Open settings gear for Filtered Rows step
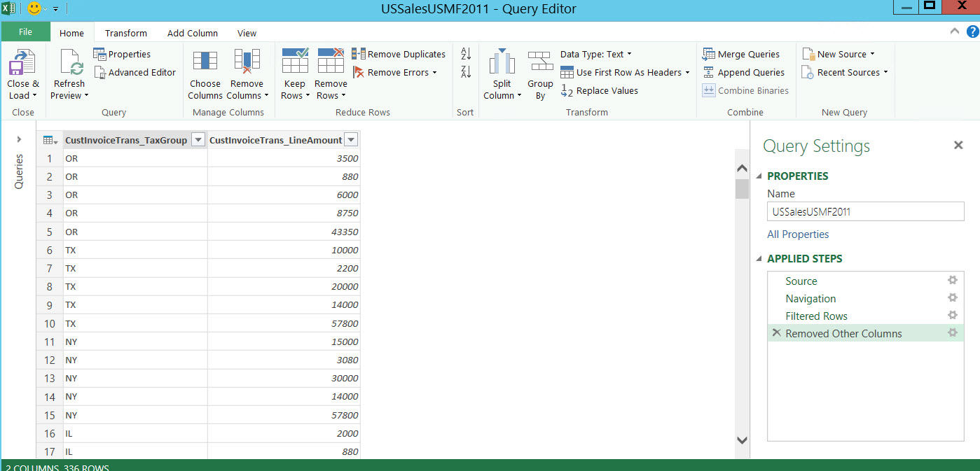Image resolution: width=980 pixels, height=471 pixels. pyautogui.click(x=952, y=316)
